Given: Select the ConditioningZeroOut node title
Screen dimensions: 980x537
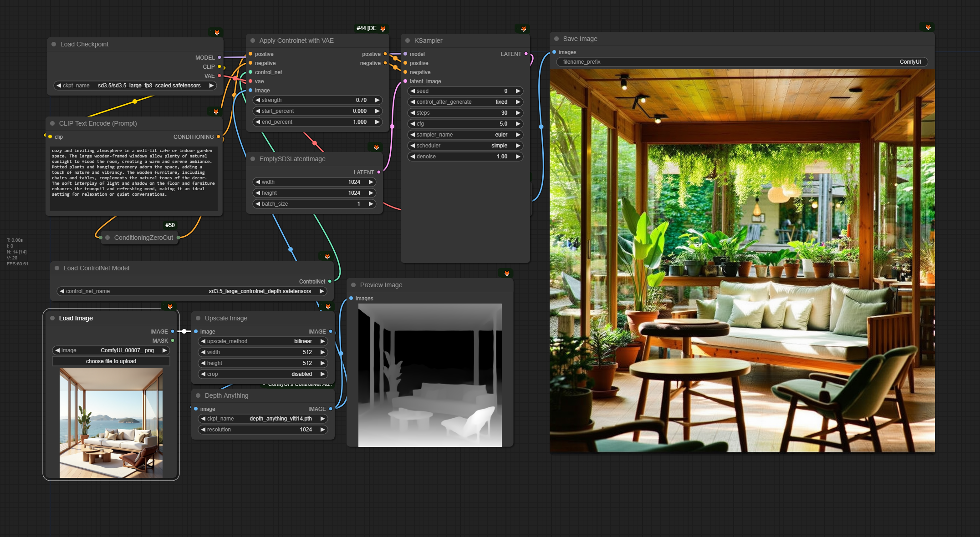Looking at the screenshot, I should [x=143, y=238].
